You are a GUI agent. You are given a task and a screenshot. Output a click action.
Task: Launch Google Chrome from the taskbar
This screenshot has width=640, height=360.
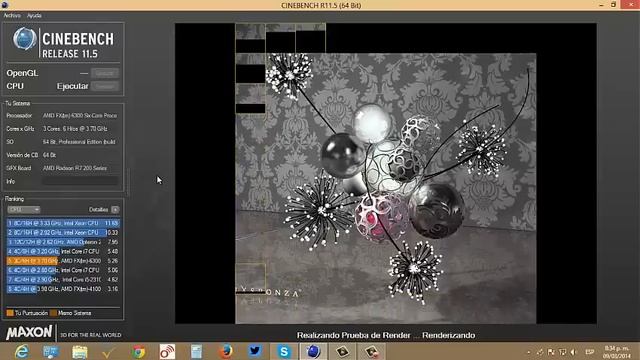pos(138,351)
